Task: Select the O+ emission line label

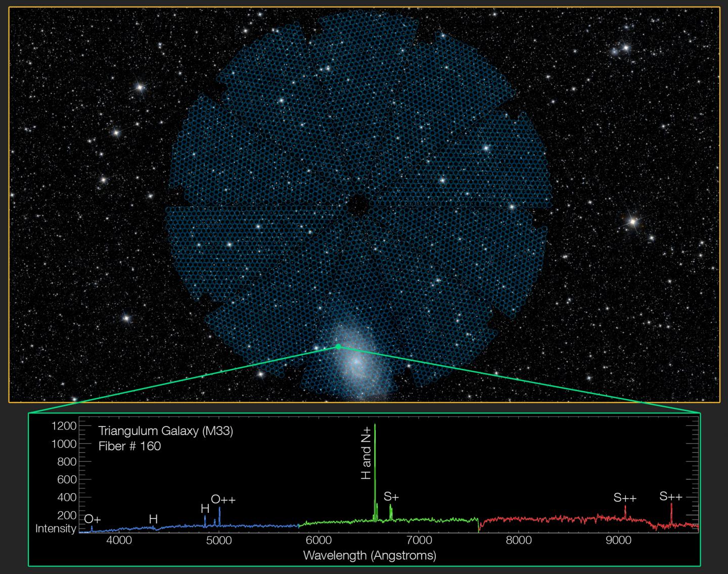Action: [93, 518]
